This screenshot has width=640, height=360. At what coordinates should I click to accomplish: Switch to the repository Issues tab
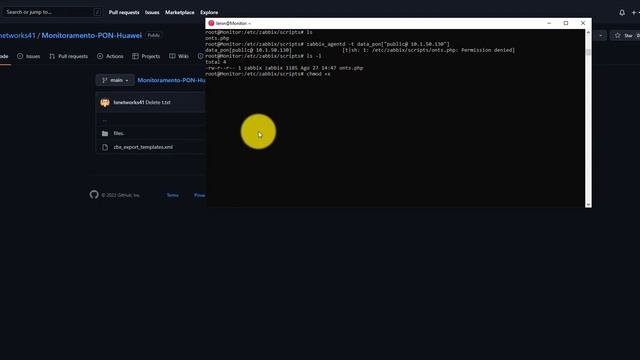point(29,56)
